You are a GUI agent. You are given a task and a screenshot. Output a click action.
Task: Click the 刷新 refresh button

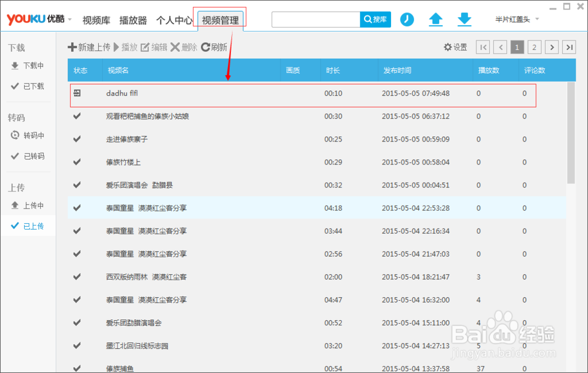214,47
